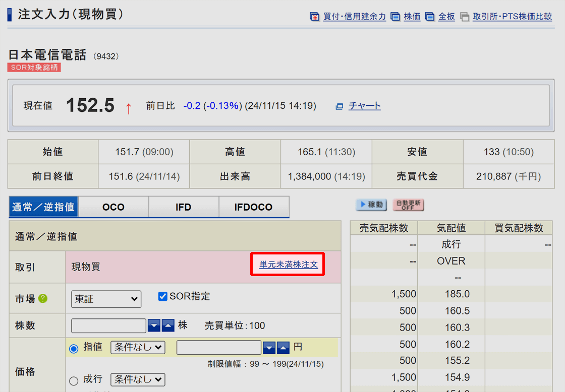
Task: Click the 185.0 quote price
Action: pyautogui.click(x=457, y=294)
